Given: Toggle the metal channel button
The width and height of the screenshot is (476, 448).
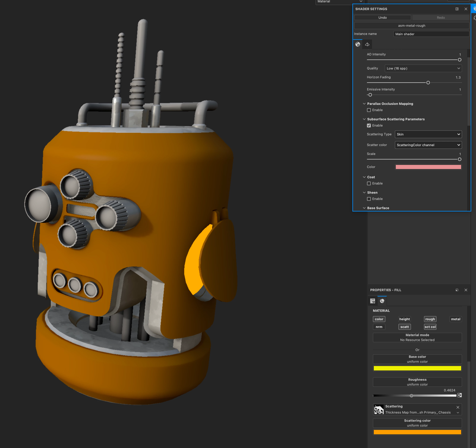Looking at the screenshot, I should click(455, 319).
